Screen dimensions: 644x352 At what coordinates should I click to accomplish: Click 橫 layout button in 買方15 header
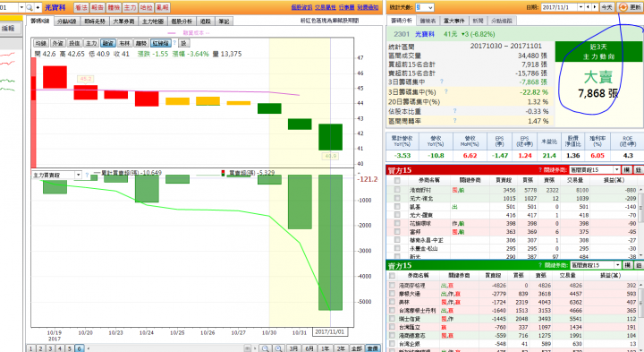627,170
